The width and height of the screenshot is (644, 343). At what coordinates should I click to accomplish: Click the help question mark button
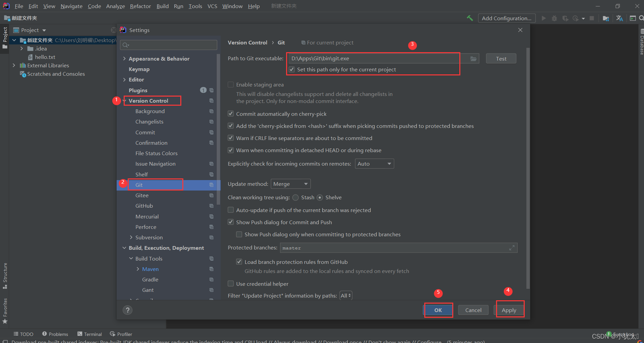coord(127,310)
